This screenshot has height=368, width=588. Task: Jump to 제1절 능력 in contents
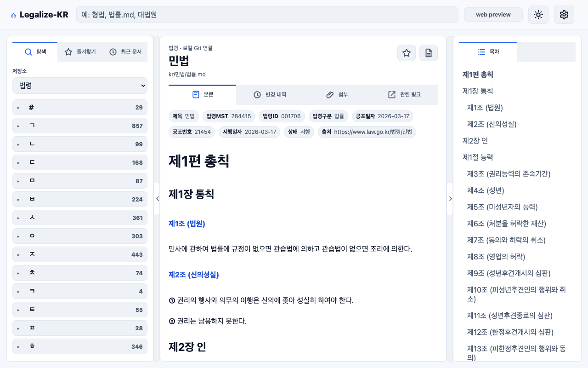click(x=478, y=157)
